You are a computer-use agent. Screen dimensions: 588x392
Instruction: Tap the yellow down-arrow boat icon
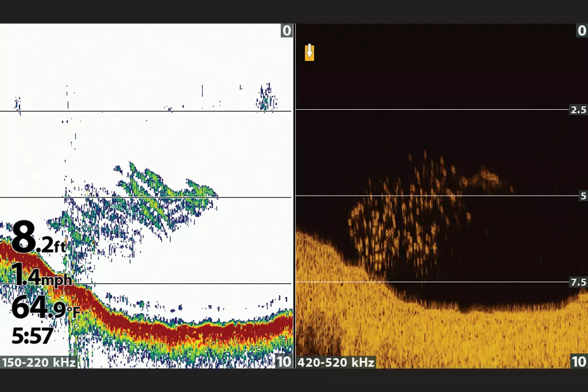click(309, 52)
